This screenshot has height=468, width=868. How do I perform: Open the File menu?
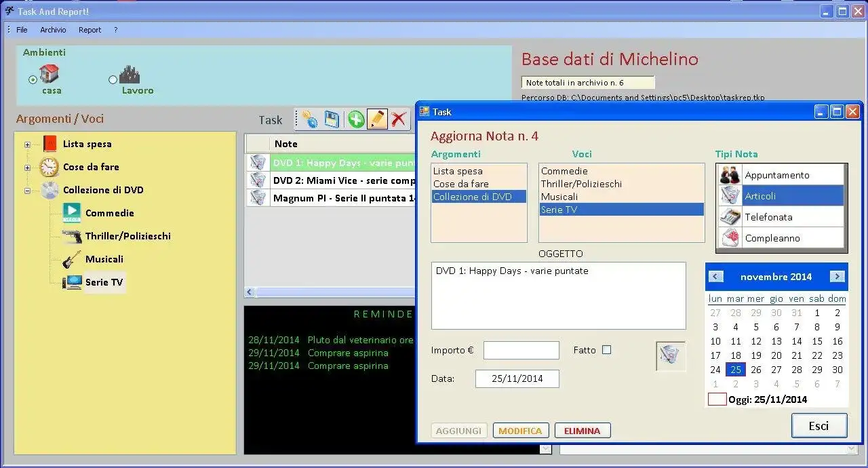[22, 30]
